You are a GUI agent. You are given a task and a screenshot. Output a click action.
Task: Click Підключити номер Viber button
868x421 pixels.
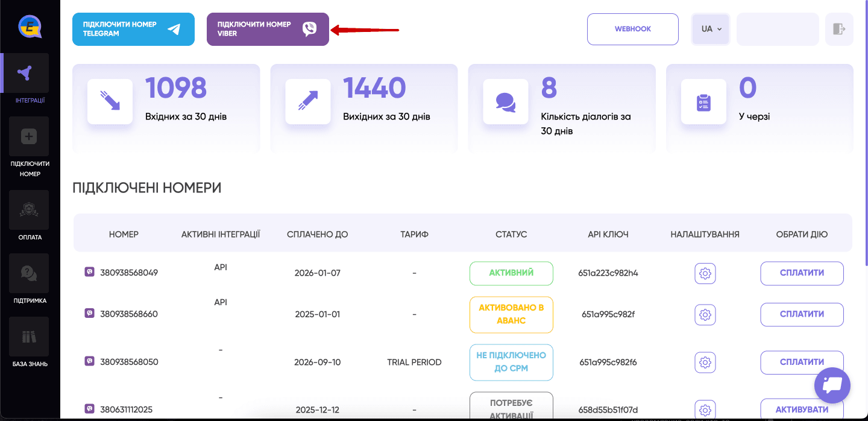268,29
